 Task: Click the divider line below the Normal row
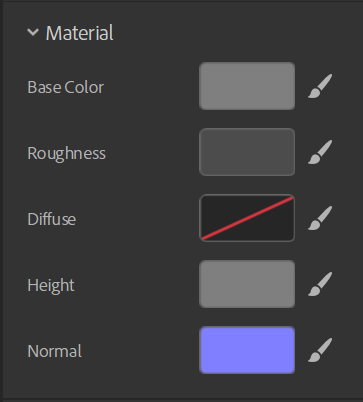183,398
